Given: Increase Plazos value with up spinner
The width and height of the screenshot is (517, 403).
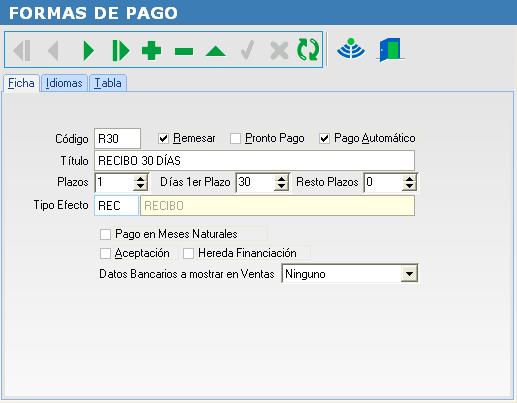Looking at the screenshot, I should (140, 179).
